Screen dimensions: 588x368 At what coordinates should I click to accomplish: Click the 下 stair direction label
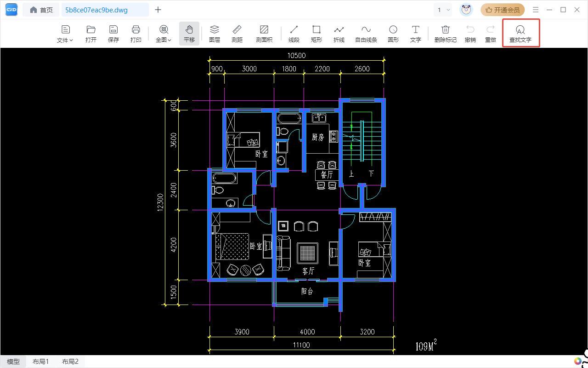pos(371,174)
